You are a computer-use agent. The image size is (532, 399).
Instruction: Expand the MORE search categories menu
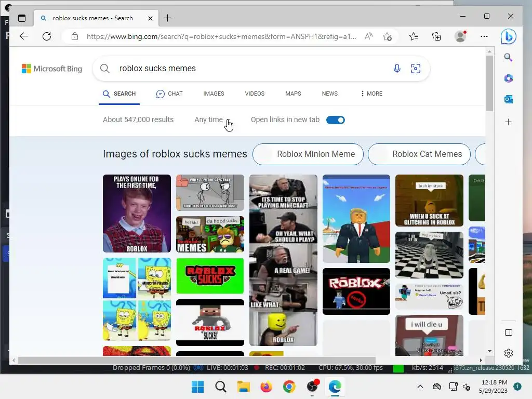click(371, 94)
